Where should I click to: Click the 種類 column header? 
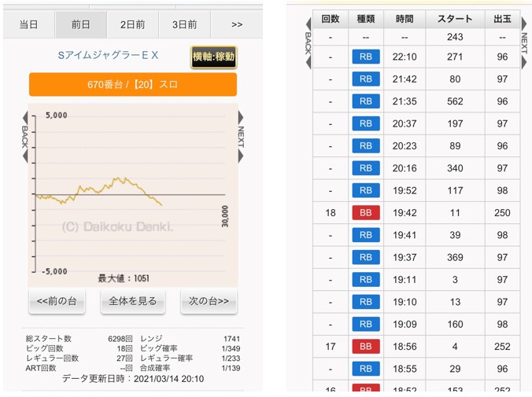click(x=366, y=19)
